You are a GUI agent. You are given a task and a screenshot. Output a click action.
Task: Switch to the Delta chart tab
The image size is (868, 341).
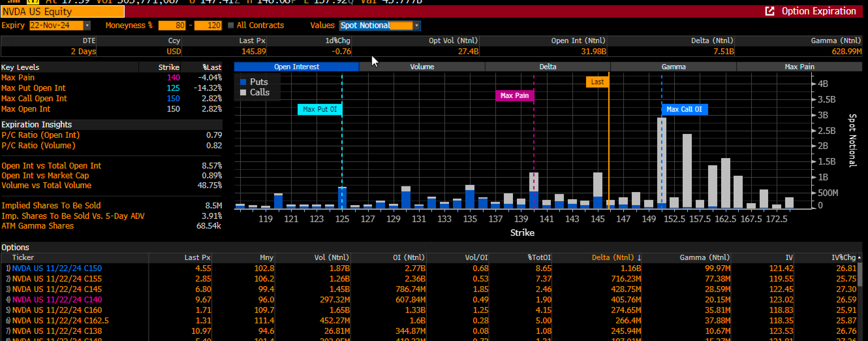548,67
